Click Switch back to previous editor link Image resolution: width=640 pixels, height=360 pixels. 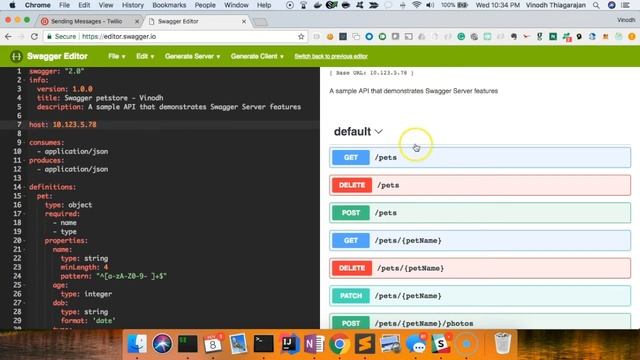pyautogui.click(x=331, y=56)
